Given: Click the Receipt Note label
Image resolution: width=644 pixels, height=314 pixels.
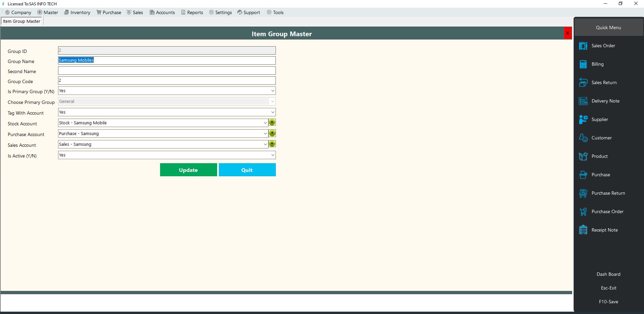Looking at the screenshot, I should pyautogui.click(x=604, y=230).
